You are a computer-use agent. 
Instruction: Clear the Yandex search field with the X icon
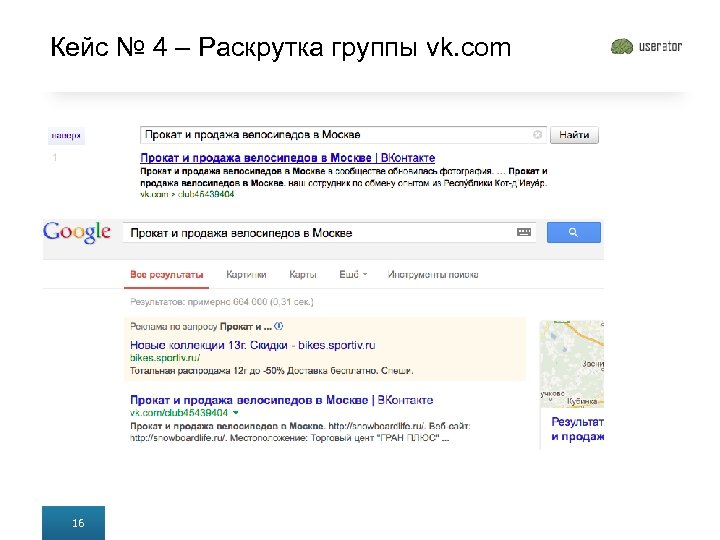coord(537,135)
